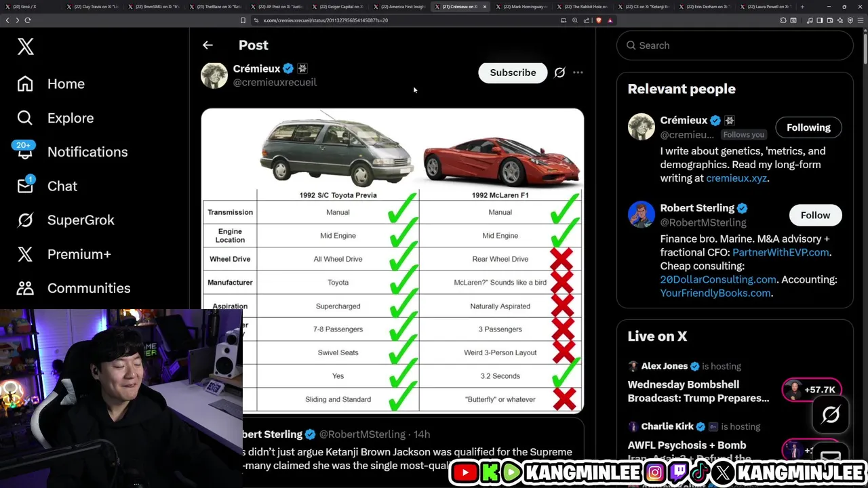Click the page vertical scrollbar
The height and width of the screenshot is (488, 868).
click(865, 47)
